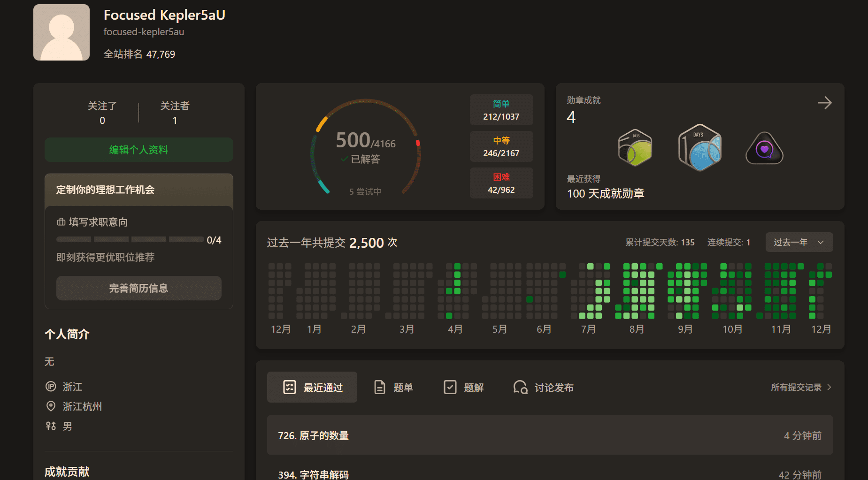Image resolution: width=868 pixels, height=480 pixels.
Task: Expand the 过去一年 time range dropdown
Action: 799,243
